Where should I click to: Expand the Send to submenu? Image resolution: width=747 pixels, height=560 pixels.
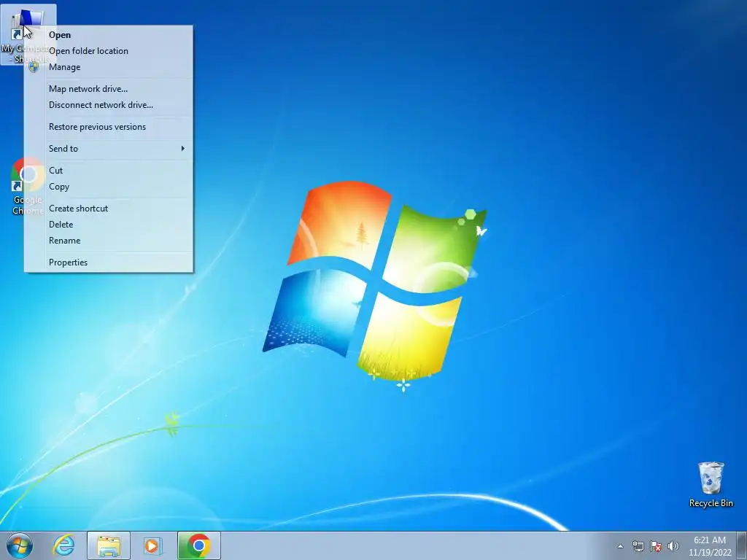[x=109, y=149]
